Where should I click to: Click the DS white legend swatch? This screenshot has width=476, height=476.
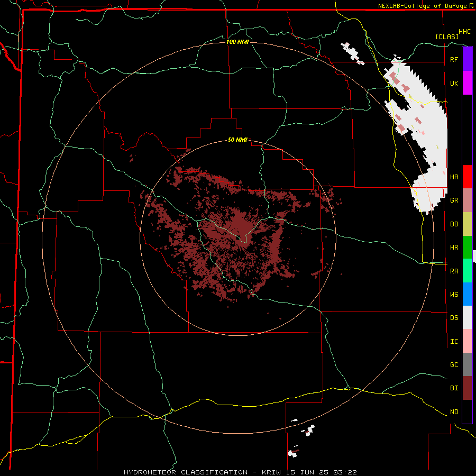point(467,317)
